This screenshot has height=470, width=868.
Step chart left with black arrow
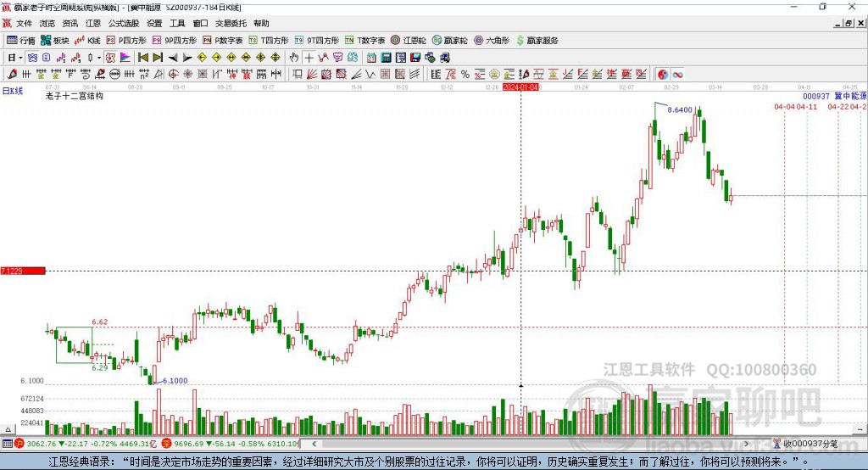point(173,58)
